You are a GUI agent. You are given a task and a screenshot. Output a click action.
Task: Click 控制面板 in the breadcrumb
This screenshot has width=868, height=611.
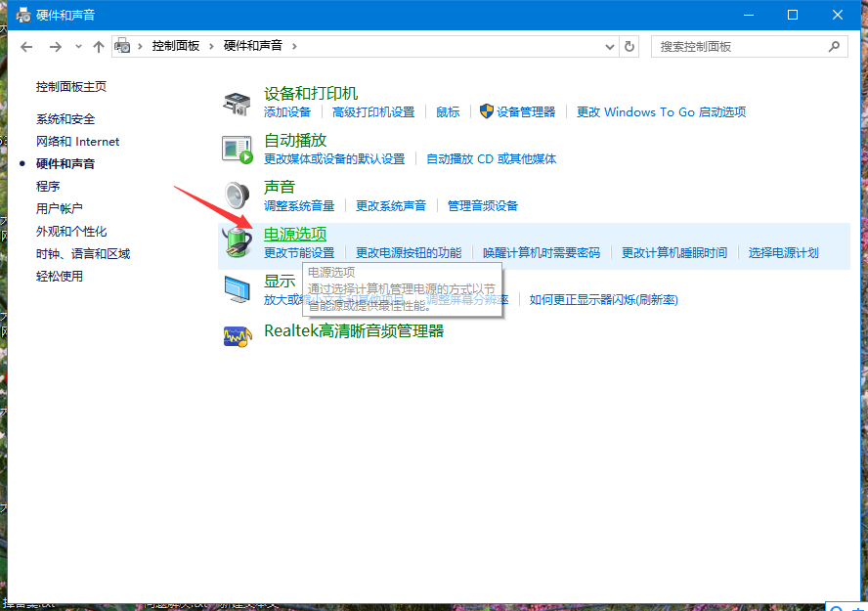pyautogui.click(x=176, y=46)
